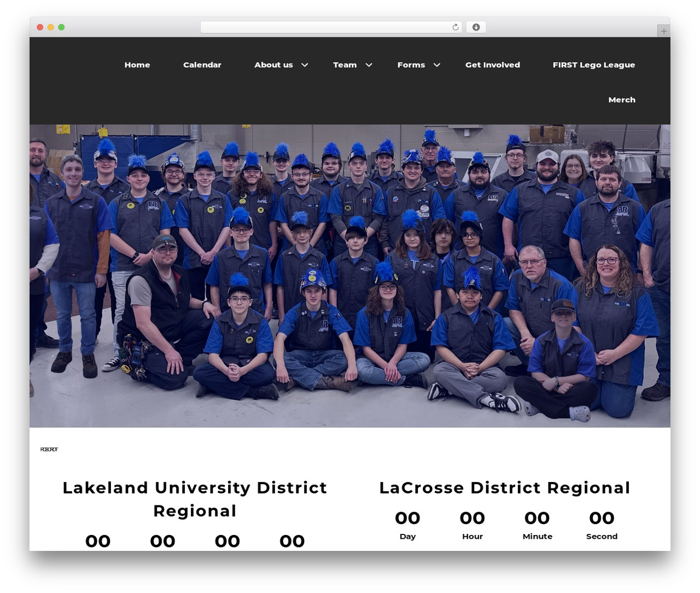Click the yellow minimize window button
700x593 pixels.
tap(50, 27)
